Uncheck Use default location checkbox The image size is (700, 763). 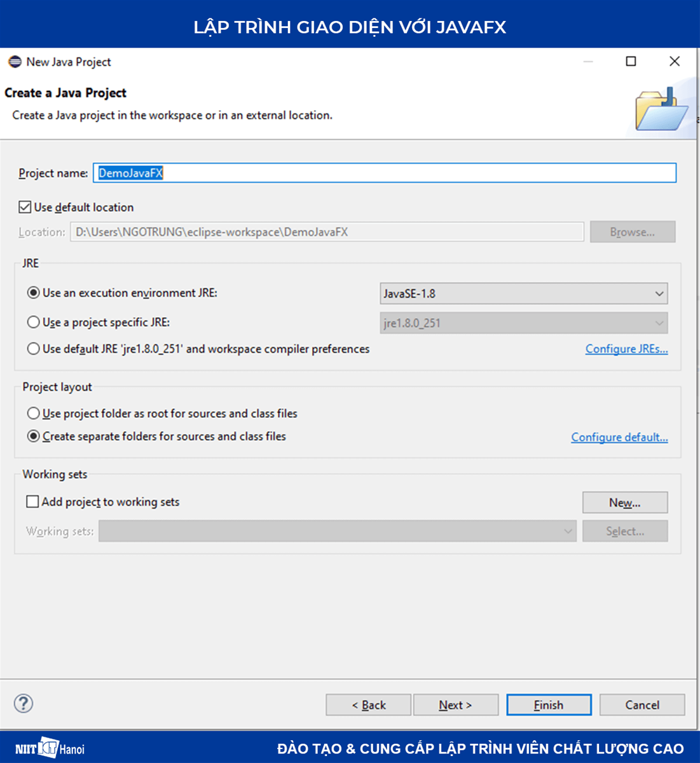25,207
